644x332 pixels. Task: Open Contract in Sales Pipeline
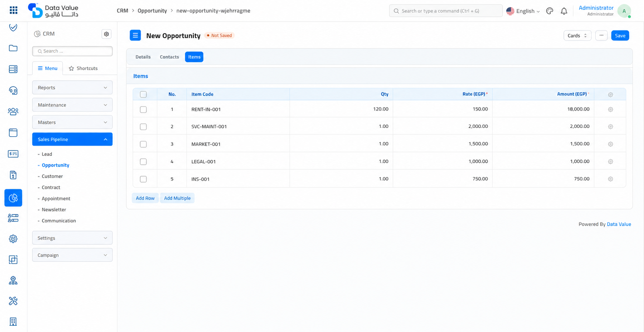point(51,187)
